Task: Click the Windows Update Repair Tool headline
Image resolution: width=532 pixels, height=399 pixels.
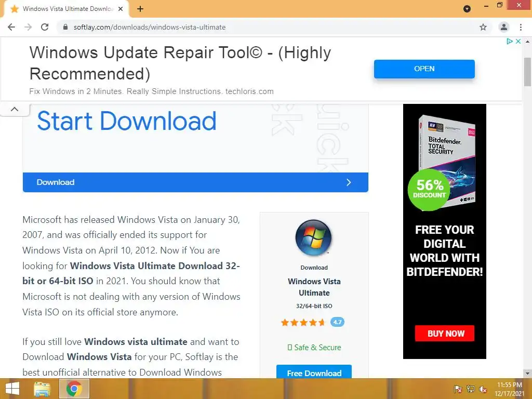Action: tap(180, 63)
